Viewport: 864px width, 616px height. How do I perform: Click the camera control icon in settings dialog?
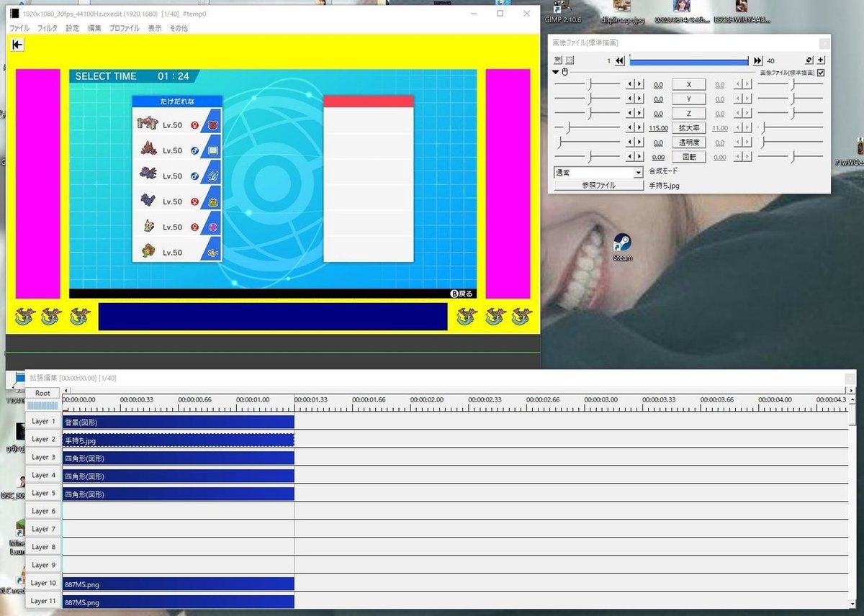[x=558, y=60]
